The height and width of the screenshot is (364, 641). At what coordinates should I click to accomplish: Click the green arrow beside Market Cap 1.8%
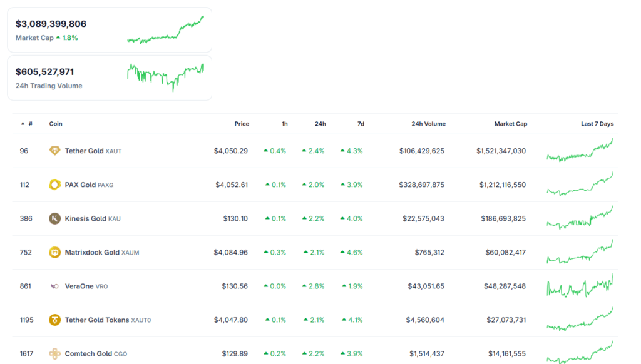point(58,38)
